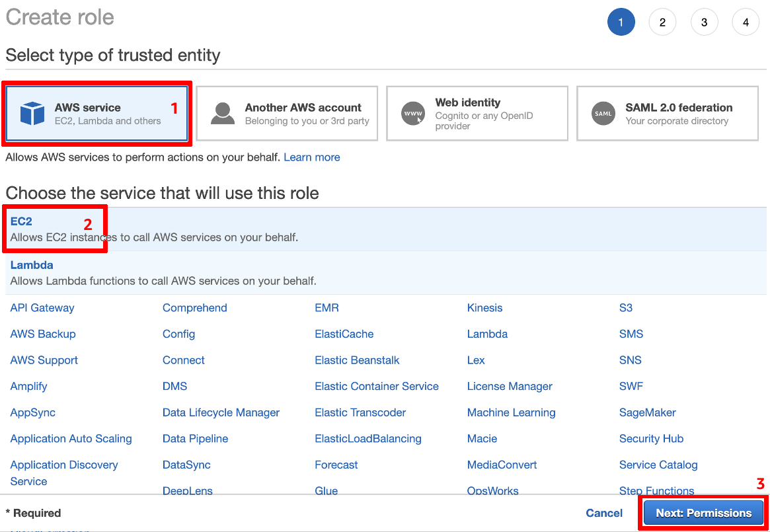Select Application Auto Scaling service
770x532 pixels.
coord(71,439)
